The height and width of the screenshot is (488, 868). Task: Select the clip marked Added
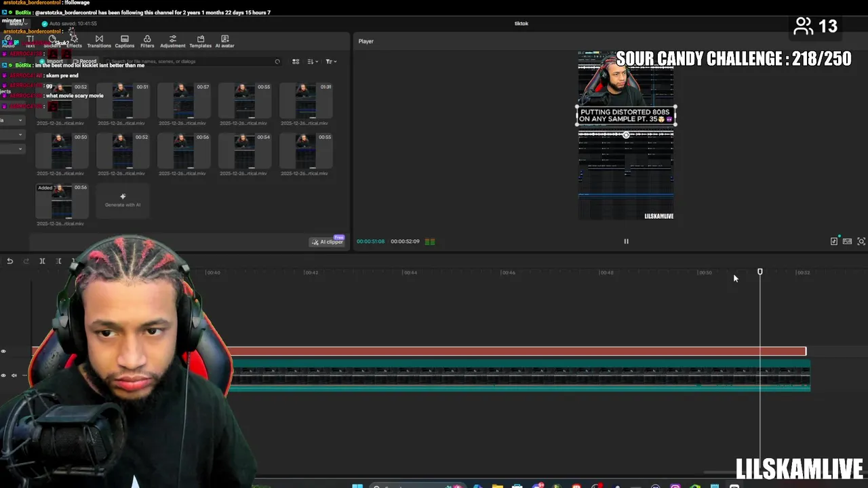[62, 201]
